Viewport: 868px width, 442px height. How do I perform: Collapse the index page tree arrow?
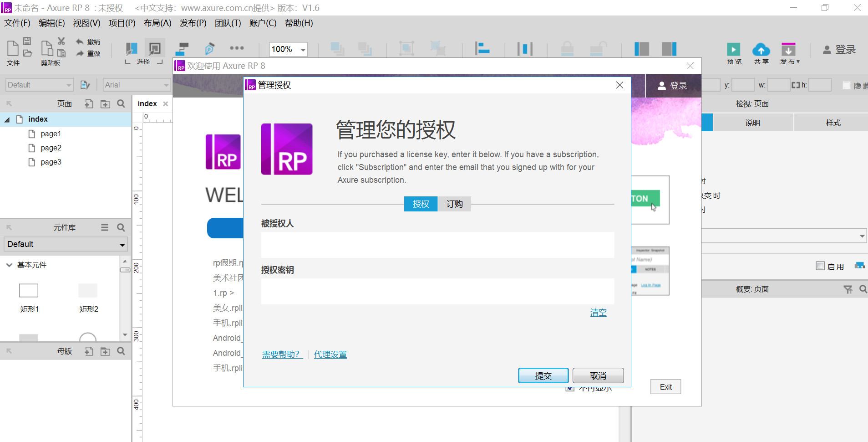(7, 119)
